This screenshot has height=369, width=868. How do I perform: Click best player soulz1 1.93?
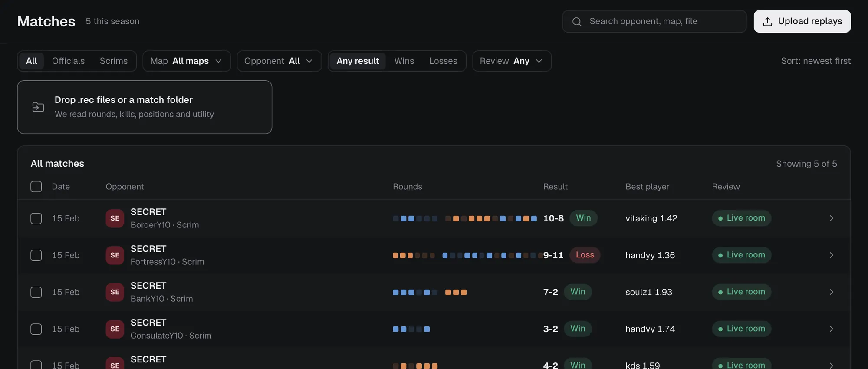pyautogui.click(x=648, y=292)
